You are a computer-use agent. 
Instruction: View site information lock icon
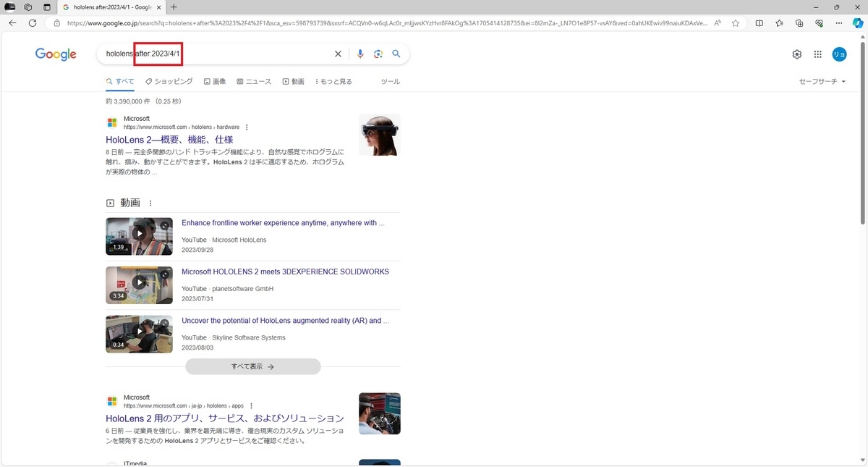tap(58, 23)
